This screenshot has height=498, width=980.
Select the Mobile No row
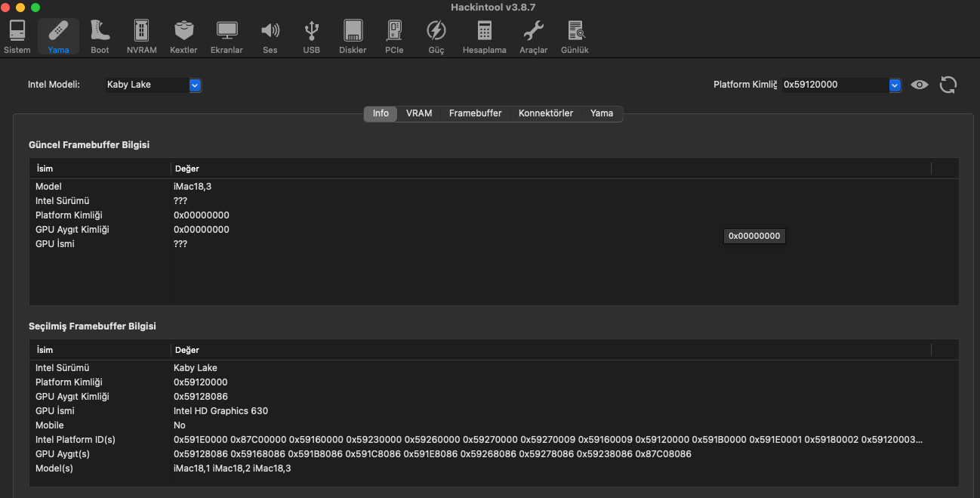coord(494,425)
